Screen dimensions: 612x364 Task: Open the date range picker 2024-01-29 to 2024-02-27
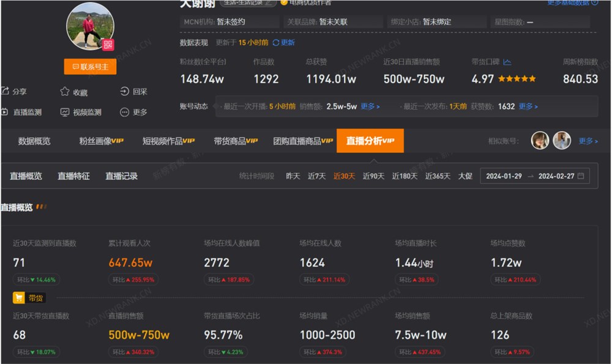click(x=534, y=176)
